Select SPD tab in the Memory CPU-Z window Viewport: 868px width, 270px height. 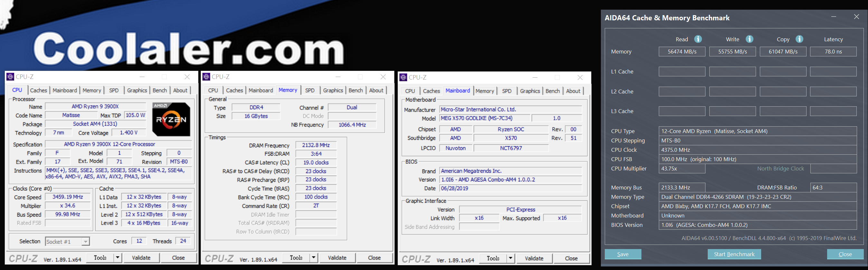(310, 91)
